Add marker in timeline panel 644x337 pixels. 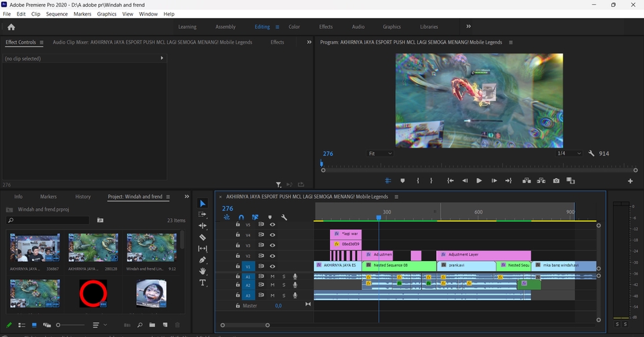coord(270,217)
